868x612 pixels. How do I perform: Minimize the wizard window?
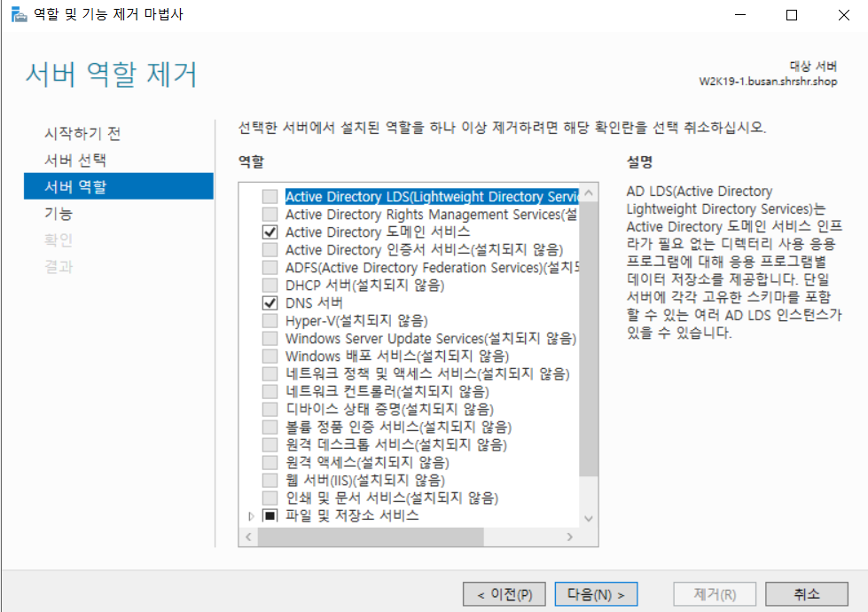click(x=740, y=15)
